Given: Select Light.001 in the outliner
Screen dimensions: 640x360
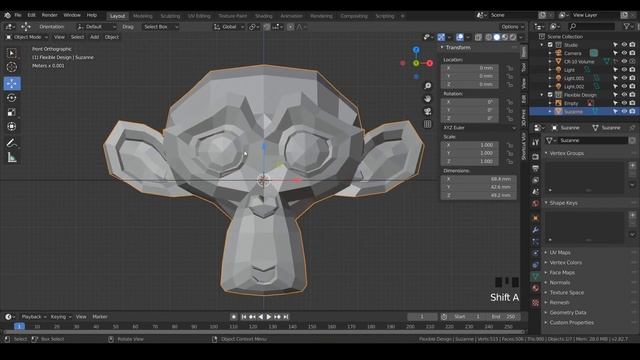Looking at the screenshot, I should [x=574, y=78].
